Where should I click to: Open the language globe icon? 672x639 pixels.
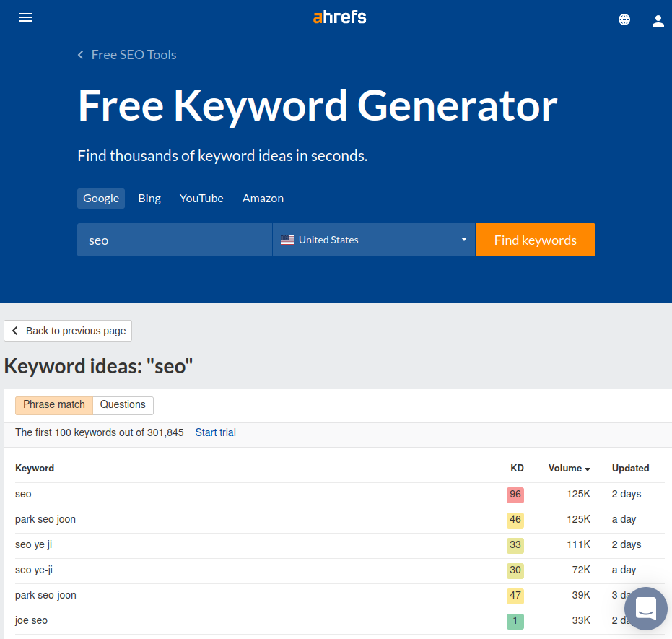point(624,19)
